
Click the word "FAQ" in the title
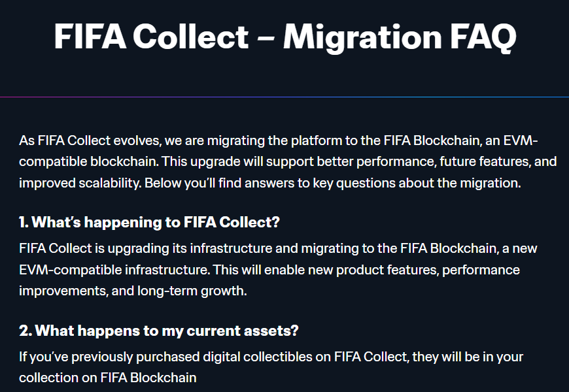pos(483,37)
